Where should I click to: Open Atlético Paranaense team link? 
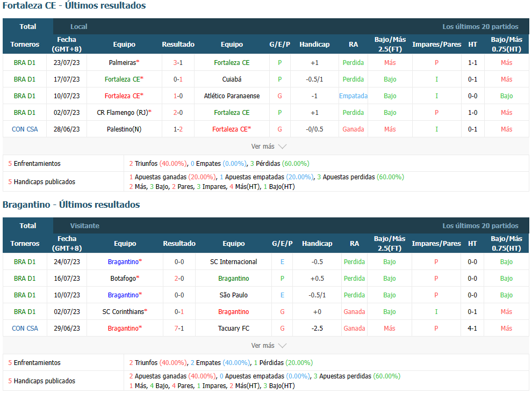click(x=232, y=96)
